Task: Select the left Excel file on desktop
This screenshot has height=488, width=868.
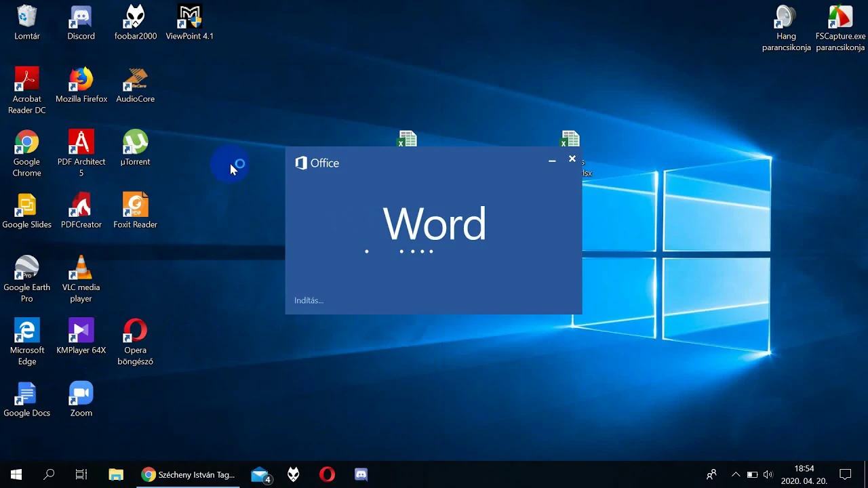Action: point(407,139)
